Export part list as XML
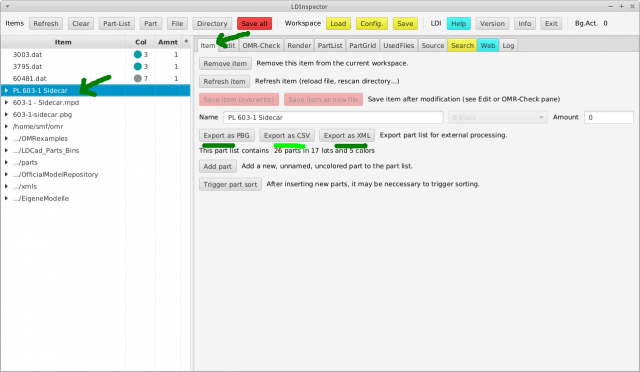The image size is (640, 372). tap(347, 136)
